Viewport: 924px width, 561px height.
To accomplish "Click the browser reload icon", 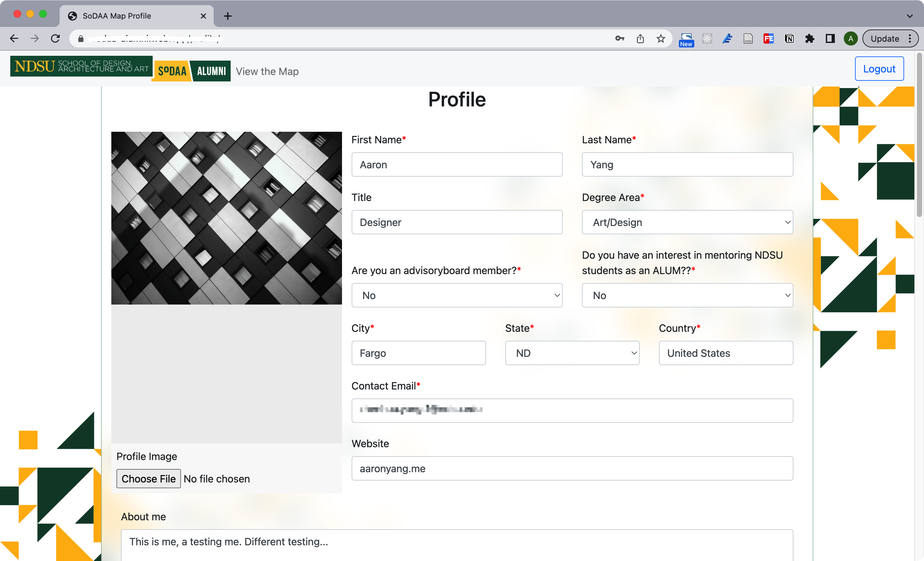I will [56, 38].
